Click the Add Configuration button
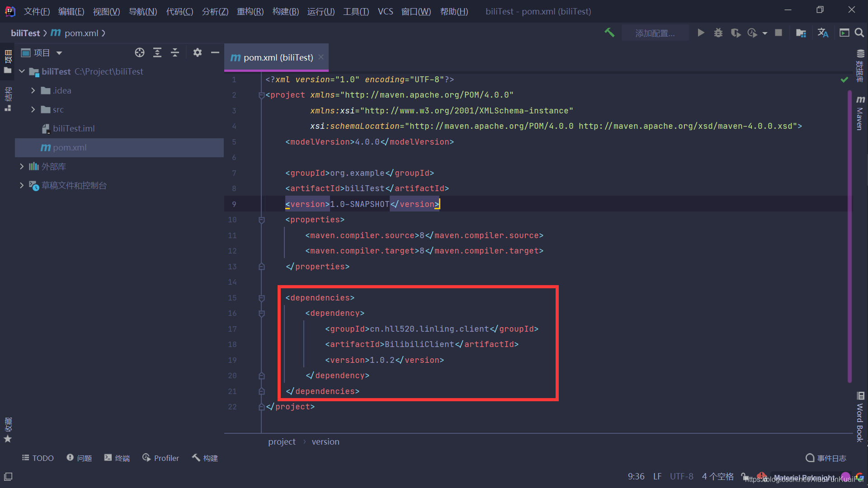 coord(655,33)
